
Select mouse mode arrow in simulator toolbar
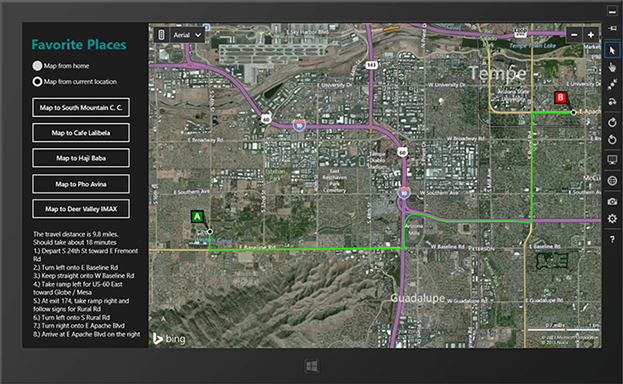pyautogui.click(x=612, y=50)
